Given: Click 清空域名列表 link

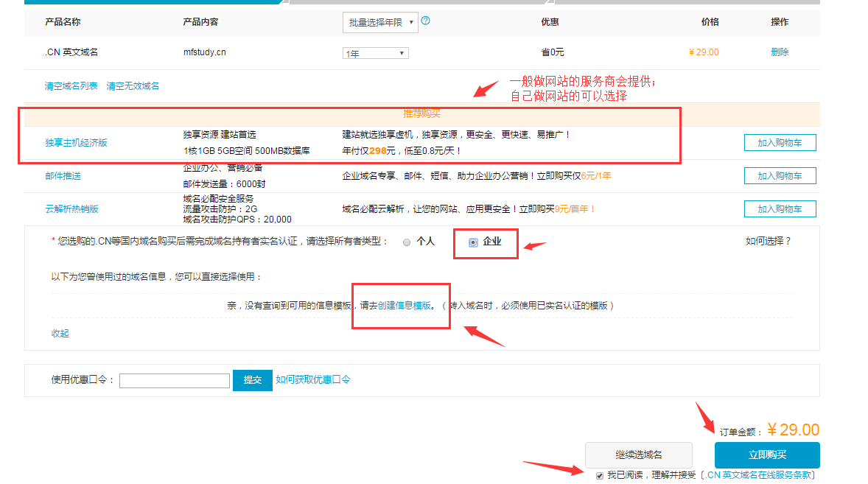Looking at the screenshot, I should click(71, 86).
